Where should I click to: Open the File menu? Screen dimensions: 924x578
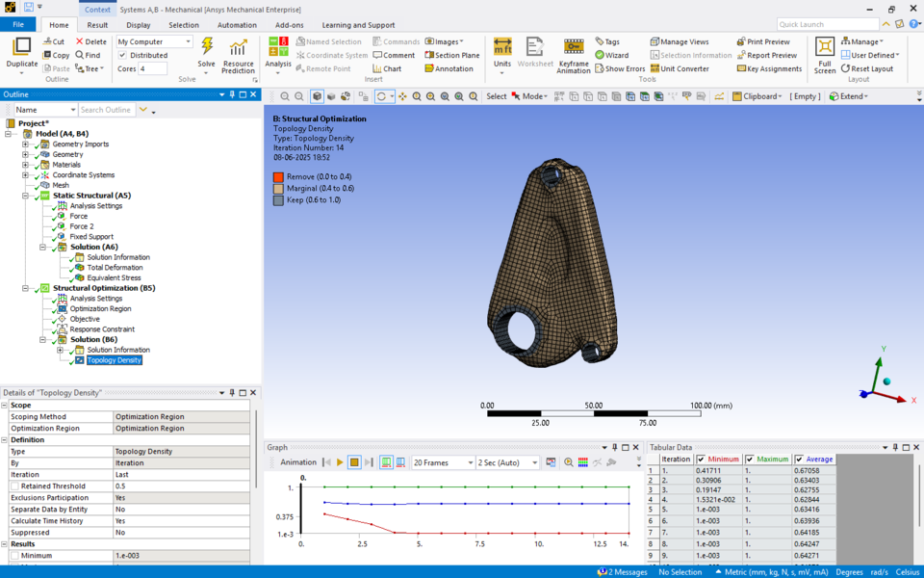(x=16, y=24)
